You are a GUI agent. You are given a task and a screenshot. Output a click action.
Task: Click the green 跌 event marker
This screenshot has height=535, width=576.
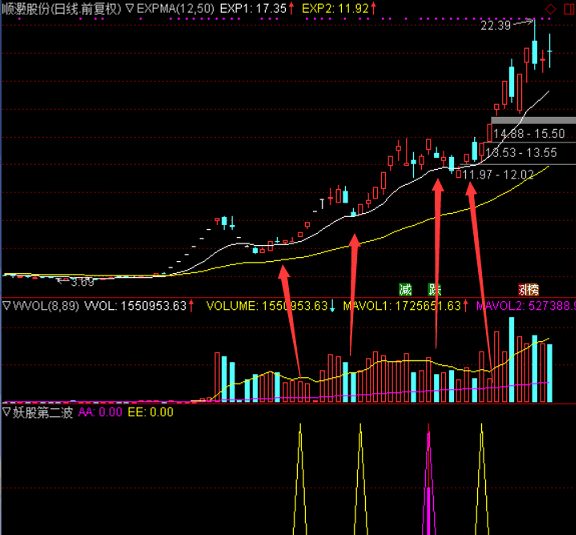[x=434, y=290]
